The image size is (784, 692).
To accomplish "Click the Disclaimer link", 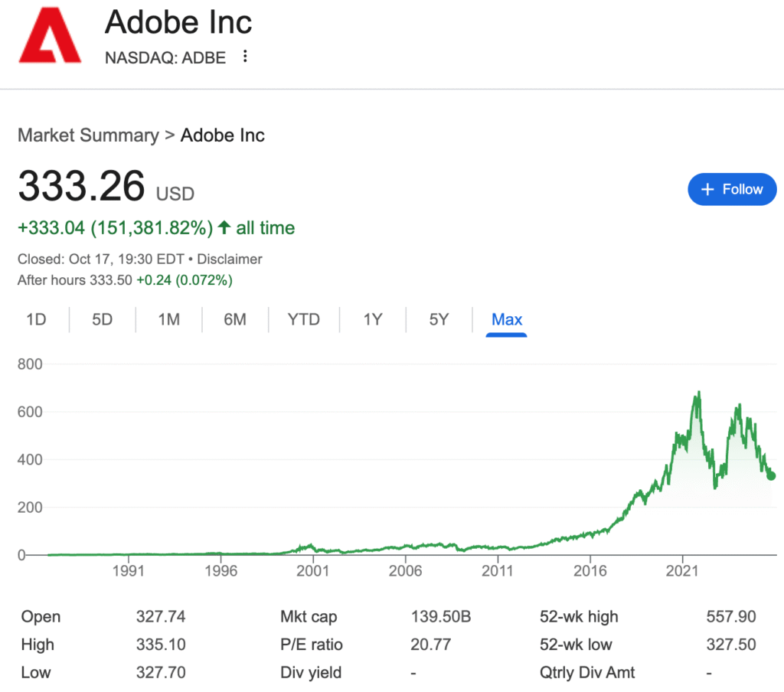I will pos(229,259).
